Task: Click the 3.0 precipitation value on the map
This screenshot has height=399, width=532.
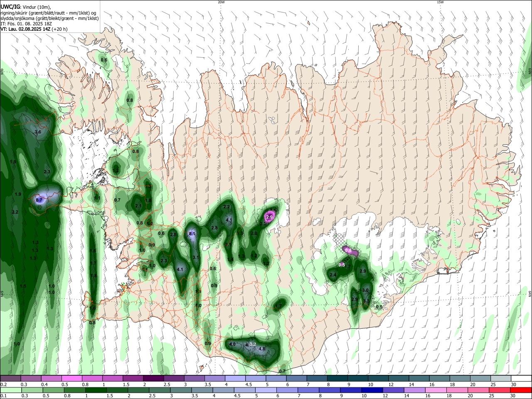Action: [x=365, y=291]
